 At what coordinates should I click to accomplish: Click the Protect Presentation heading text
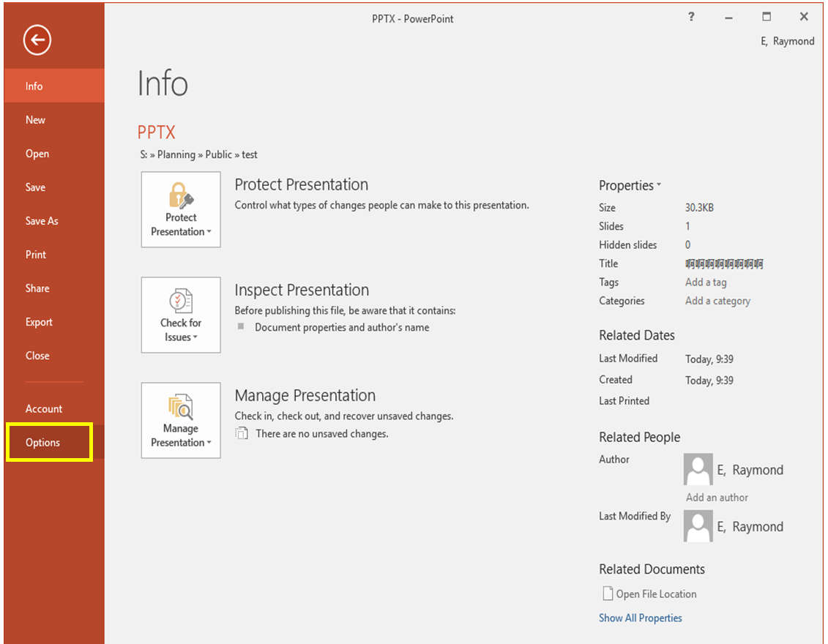(x=302, y=184)
